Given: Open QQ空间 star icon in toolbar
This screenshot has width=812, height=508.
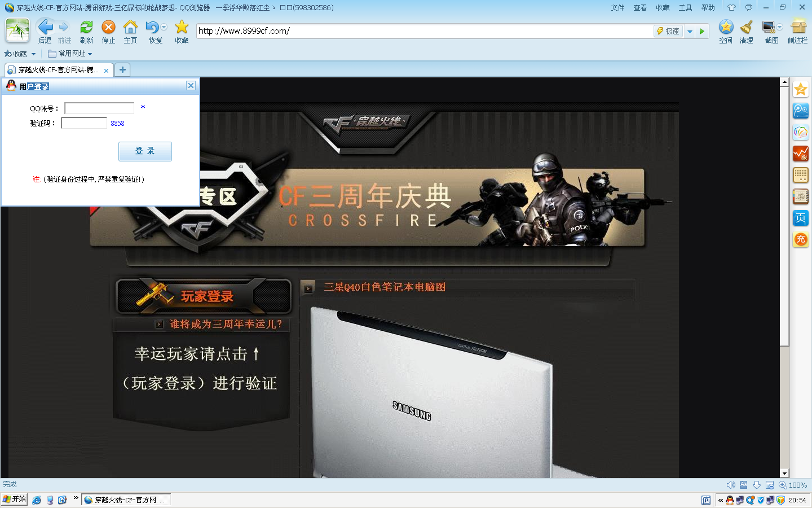Looking at the screenshot, I should [726, 27].
